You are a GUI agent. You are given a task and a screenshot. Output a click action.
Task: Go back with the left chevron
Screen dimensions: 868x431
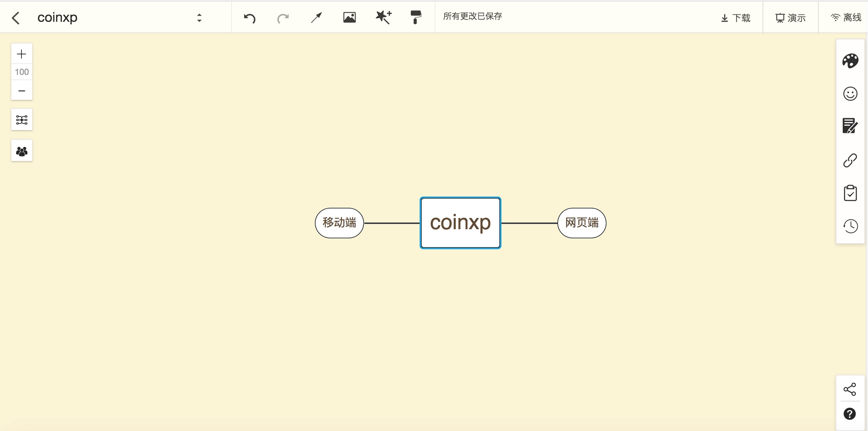(x=15, y=18)
